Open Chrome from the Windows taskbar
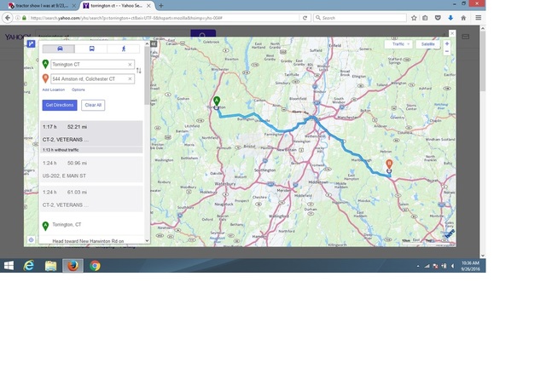This screenshot has width=546, height=392. [95, 265]
